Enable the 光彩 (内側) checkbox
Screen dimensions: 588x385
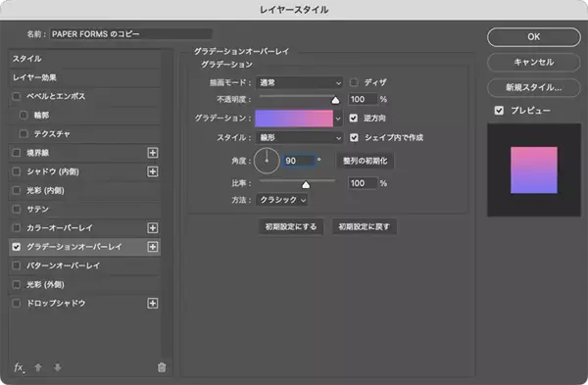click(17, 190)
